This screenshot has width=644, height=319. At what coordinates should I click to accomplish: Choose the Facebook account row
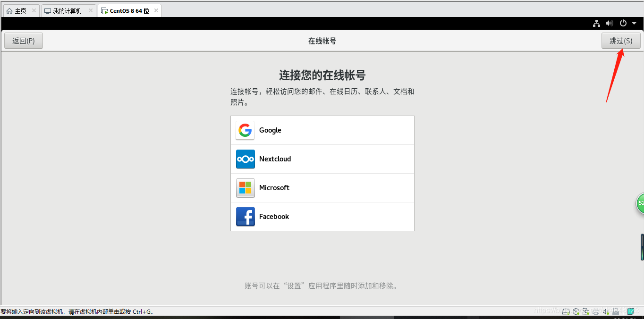click(322, 217)
